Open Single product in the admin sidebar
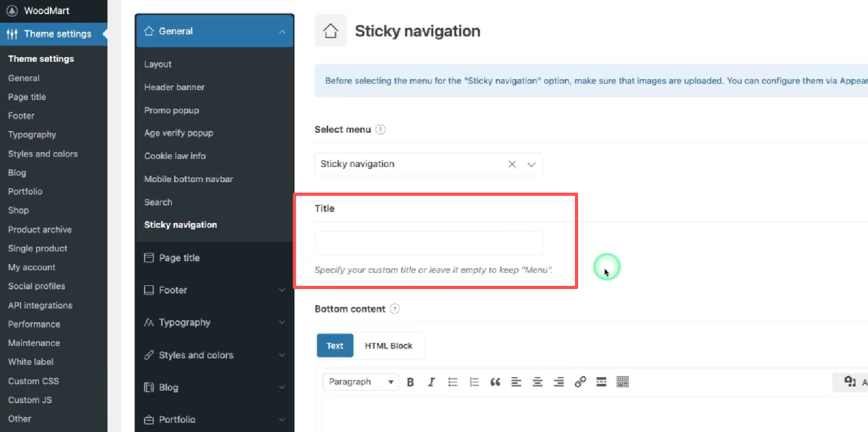 [38, 248]
